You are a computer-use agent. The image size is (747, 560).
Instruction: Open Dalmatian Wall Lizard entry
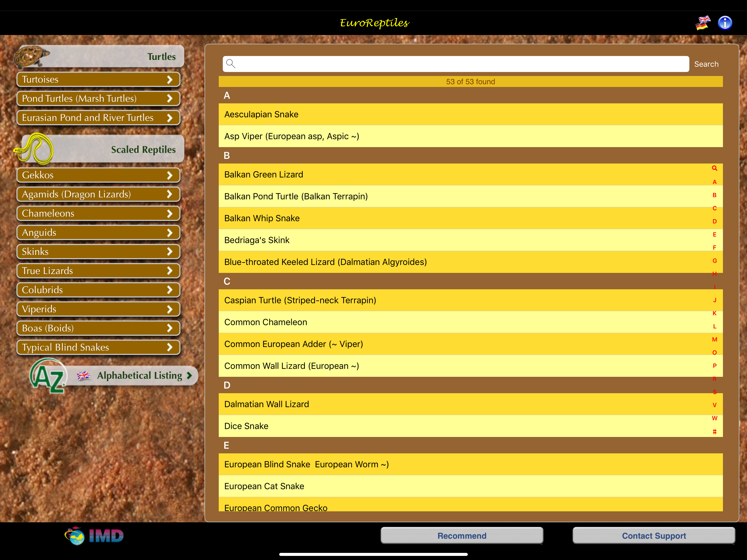coord(471,404)
